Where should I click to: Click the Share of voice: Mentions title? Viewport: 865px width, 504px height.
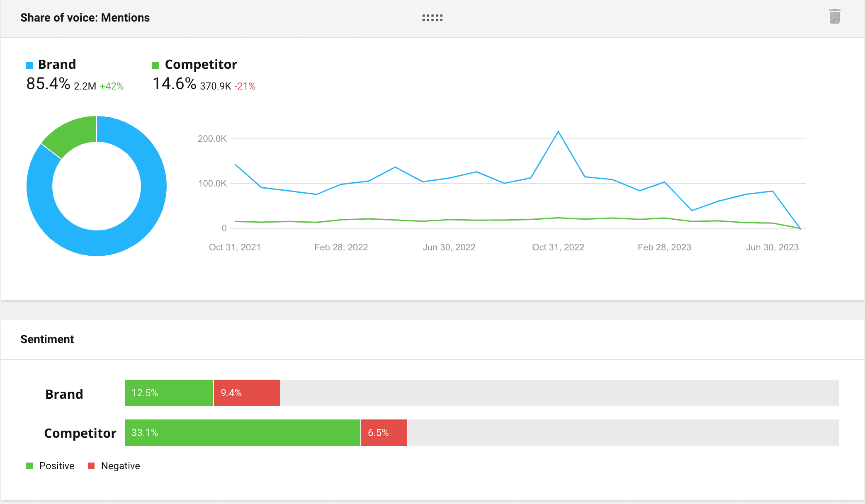85,18
